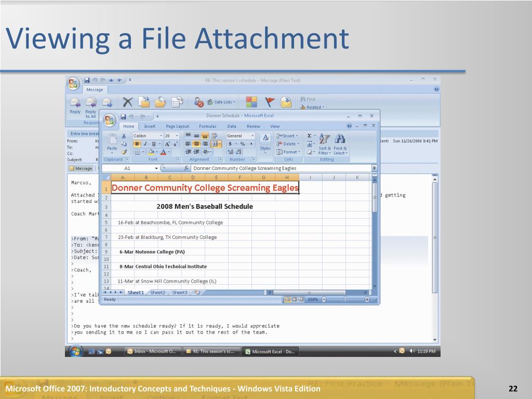The width and height of the screenshot is (532, 399).
Task: Click the Decrease Indent icon
Action: [x=188, y=152]
